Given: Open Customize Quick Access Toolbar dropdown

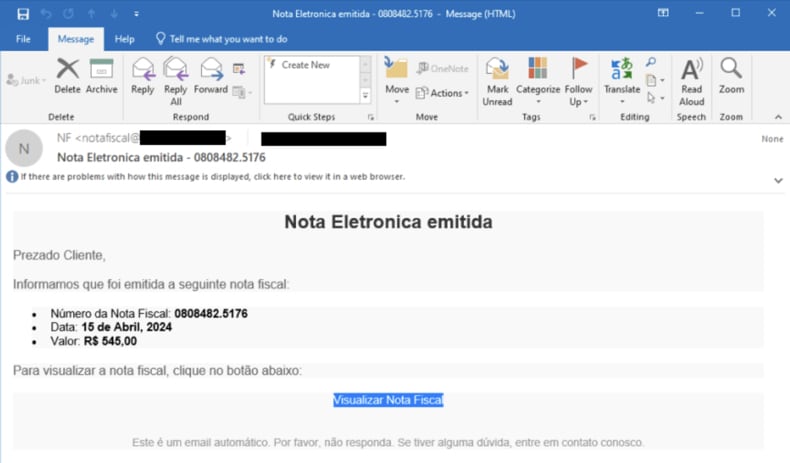Looking at the screenshot, I should click(137, 14).
